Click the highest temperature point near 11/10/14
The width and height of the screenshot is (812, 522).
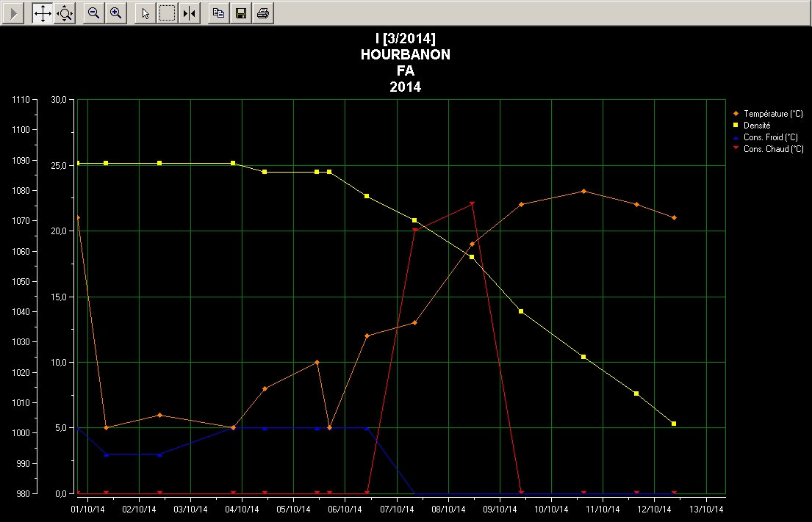[583, 191]
